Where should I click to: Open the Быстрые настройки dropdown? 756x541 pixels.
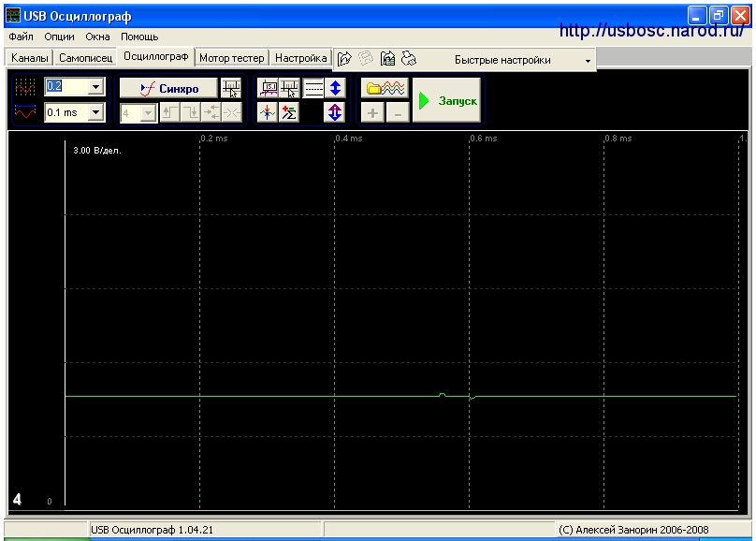588,61
